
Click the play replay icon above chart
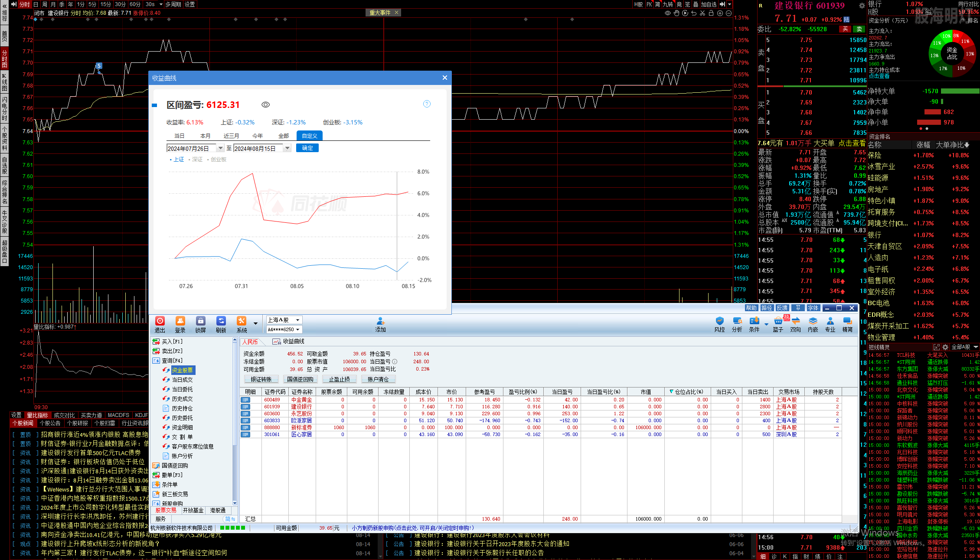click(685, 13)
